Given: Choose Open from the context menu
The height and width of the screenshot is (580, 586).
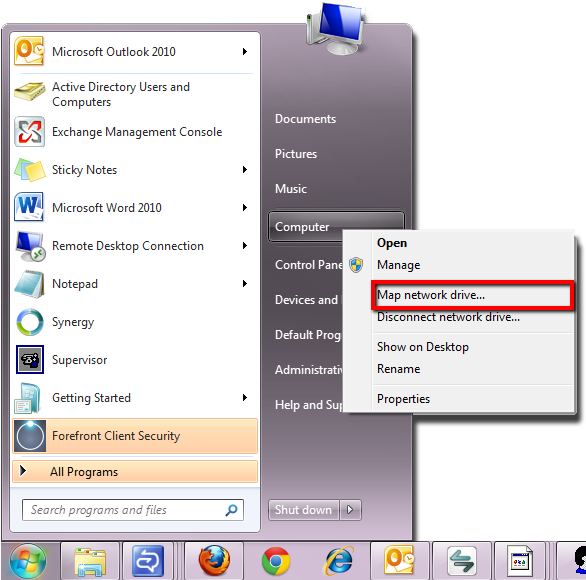Looking at the screenshot, I should click(x=392, y=243).
